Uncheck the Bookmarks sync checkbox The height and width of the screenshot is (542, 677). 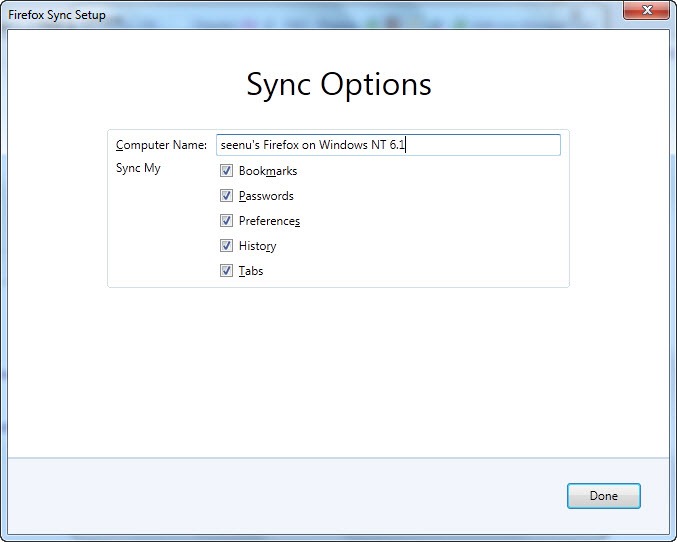[226, 171]
